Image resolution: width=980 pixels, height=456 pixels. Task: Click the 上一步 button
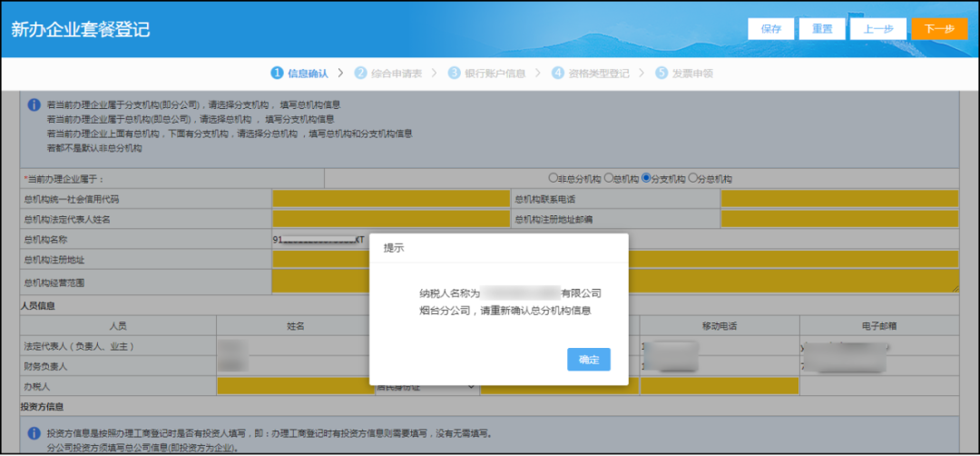click(877, 29)
